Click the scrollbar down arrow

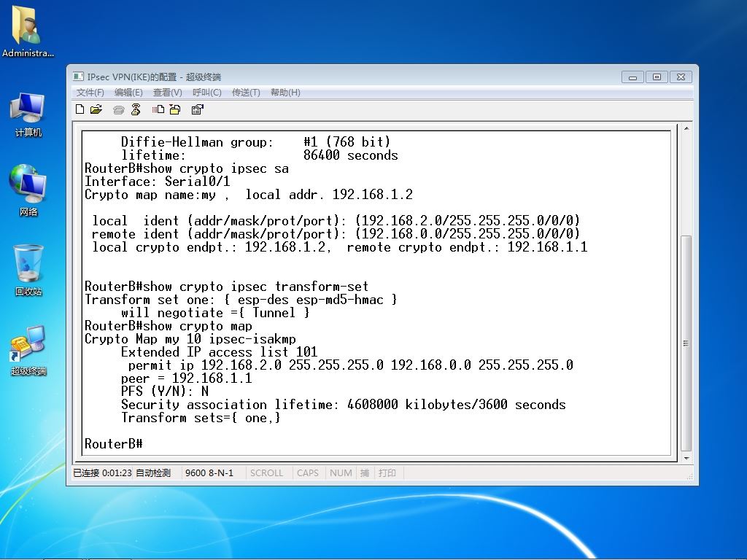point(686,458)
